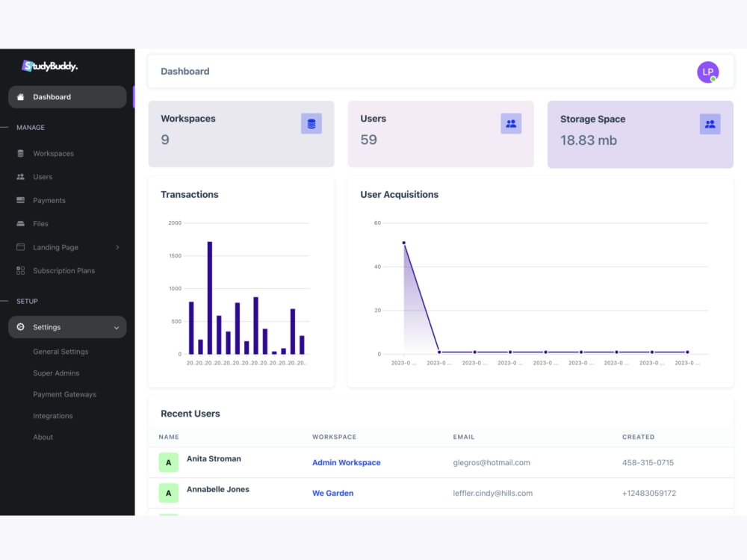Click the WORKSPACE column header
The height and width of the screenshot is (560, 747).
(334, 437)
